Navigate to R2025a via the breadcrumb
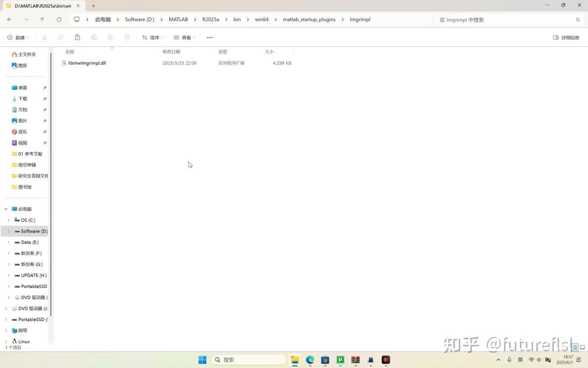588x368 pixels. [x=210, y=19]
